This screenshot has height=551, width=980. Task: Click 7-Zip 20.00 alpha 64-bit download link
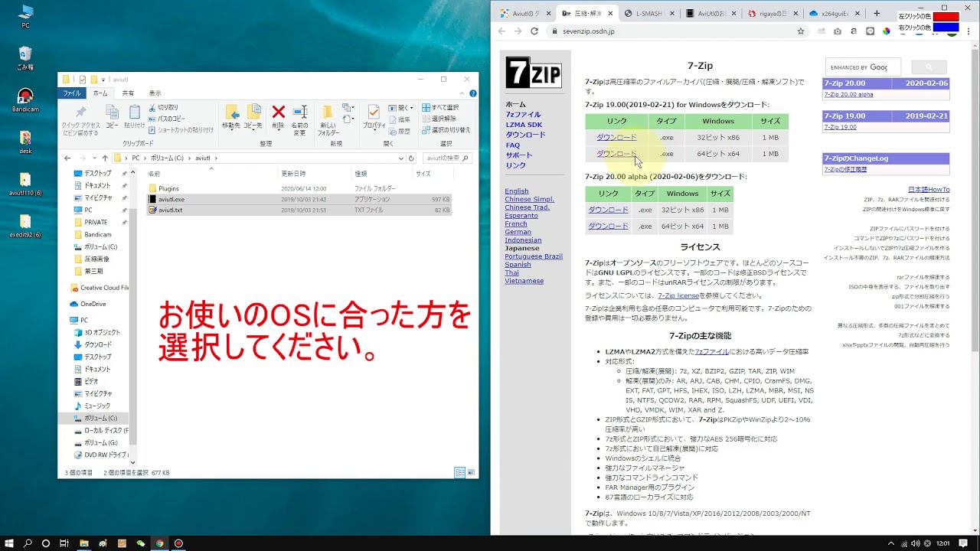pos(608,227)
